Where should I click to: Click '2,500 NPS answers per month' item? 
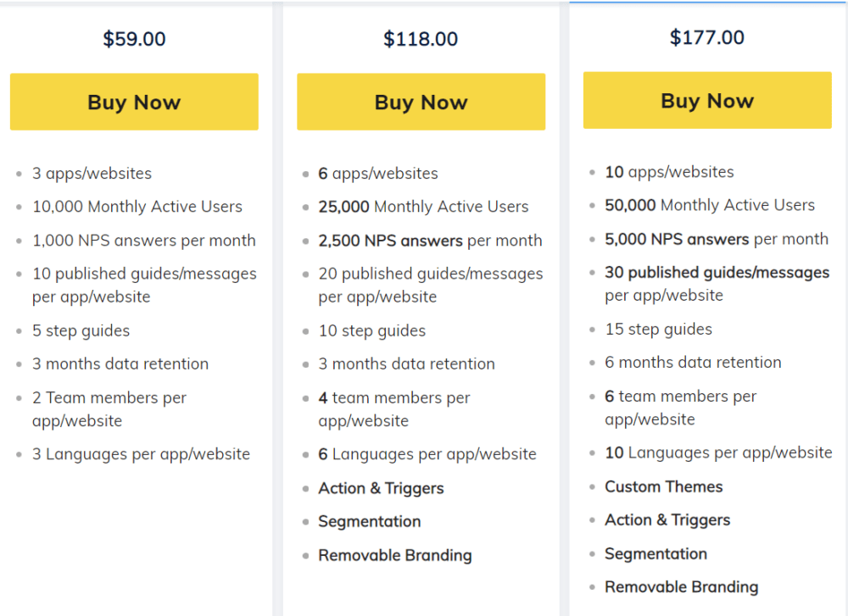click(x=430, y=241)
